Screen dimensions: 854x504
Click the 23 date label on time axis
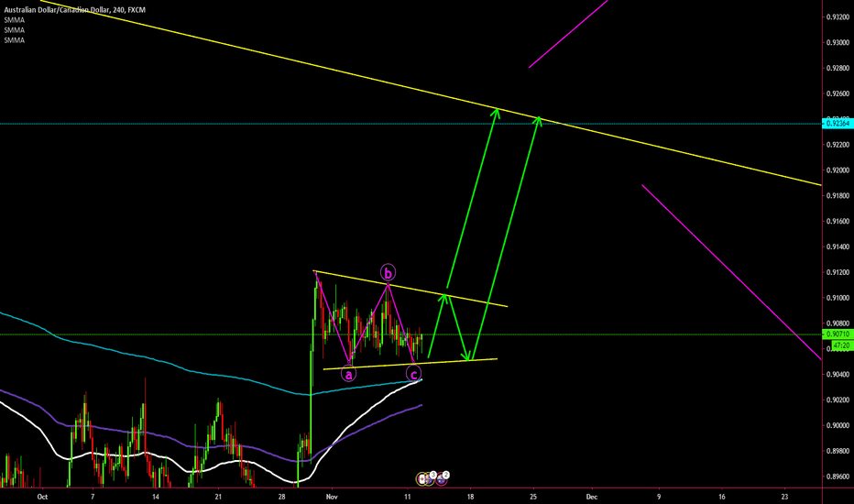(x=785, y=497)
